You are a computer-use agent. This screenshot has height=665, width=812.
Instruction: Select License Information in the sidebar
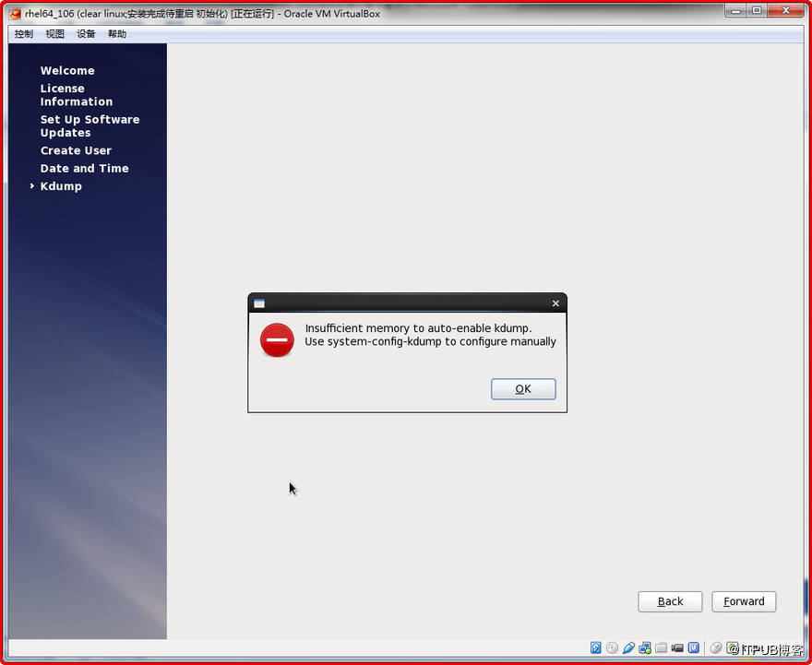pyautogui.click(x=76, y=95)
